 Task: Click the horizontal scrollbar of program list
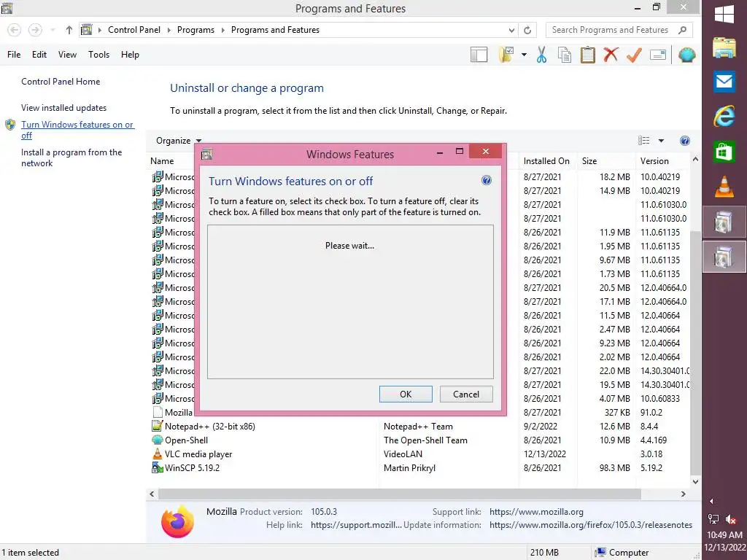coord(399,494)
